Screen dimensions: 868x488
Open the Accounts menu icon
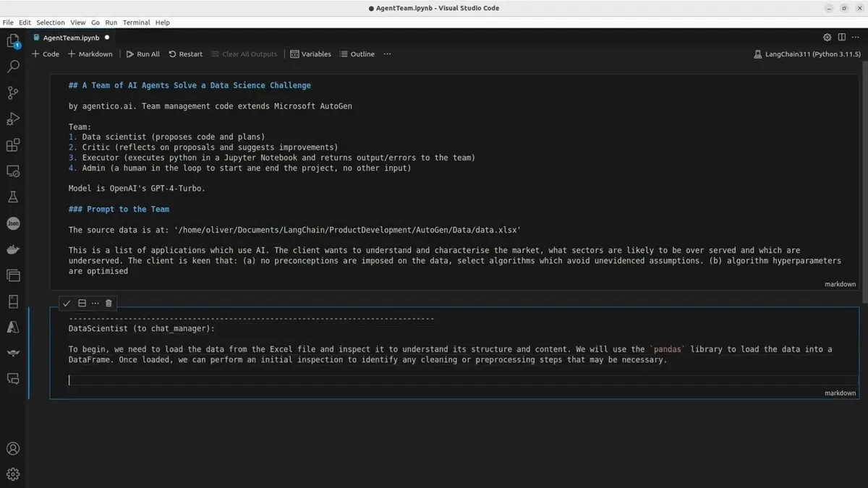[13, 449]
